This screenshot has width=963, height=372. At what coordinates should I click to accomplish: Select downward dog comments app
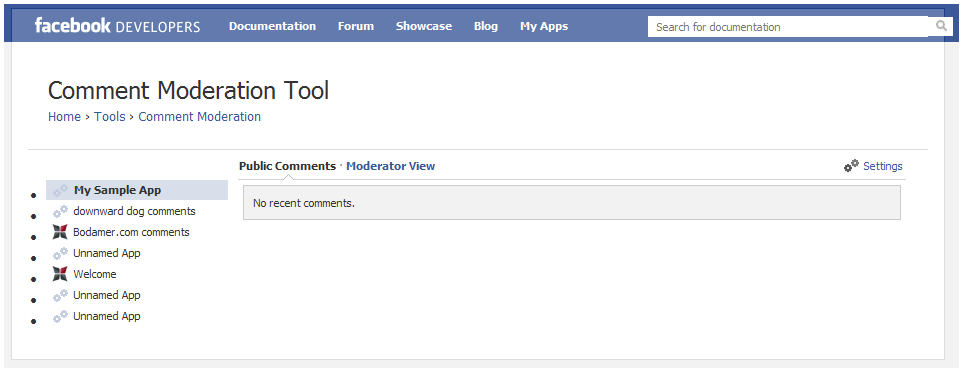tap(135, 211)
